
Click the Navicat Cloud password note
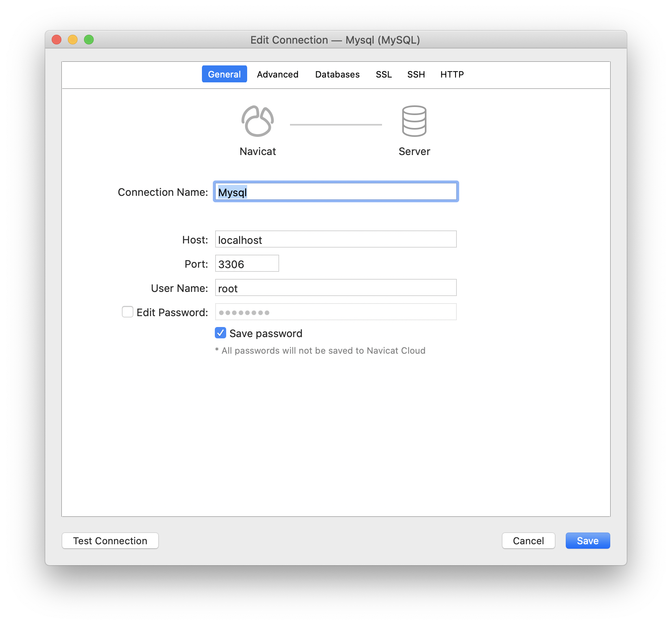pyautogui.click(x=320, y=350)
